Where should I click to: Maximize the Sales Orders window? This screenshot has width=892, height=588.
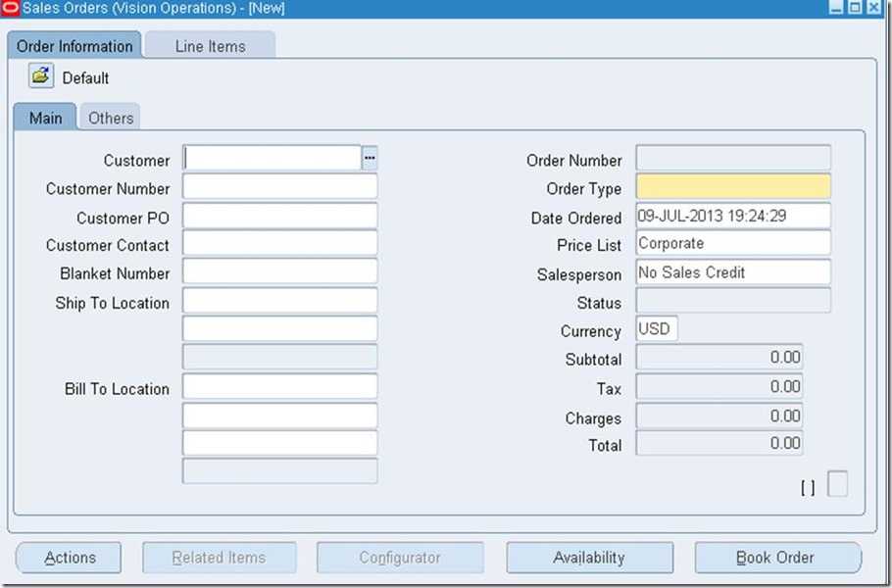[x=855, y=8]
